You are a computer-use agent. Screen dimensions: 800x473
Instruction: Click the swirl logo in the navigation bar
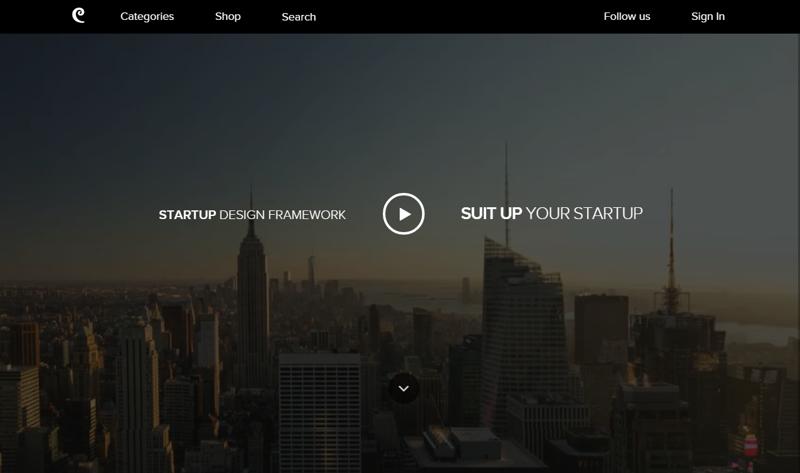[78, 15]
